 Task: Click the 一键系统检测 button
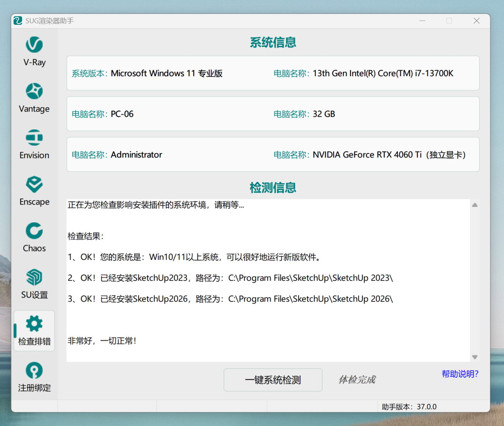(273, 380)
